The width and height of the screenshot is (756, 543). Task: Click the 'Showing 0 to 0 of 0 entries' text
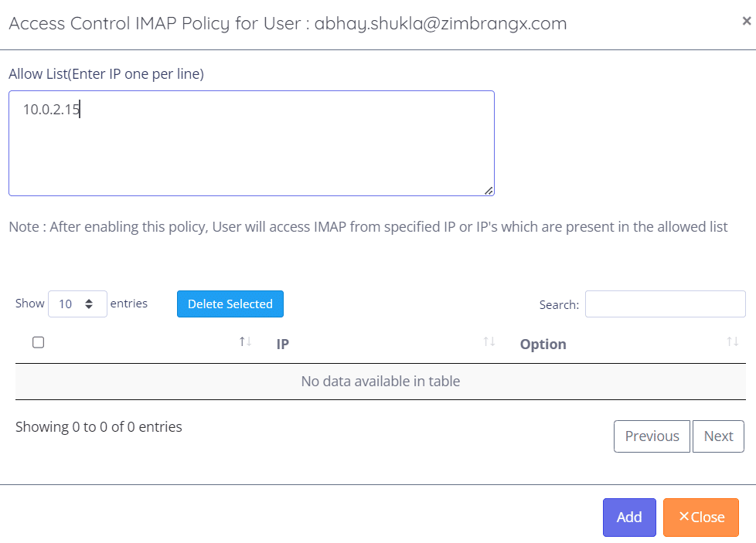coord(99,426)
